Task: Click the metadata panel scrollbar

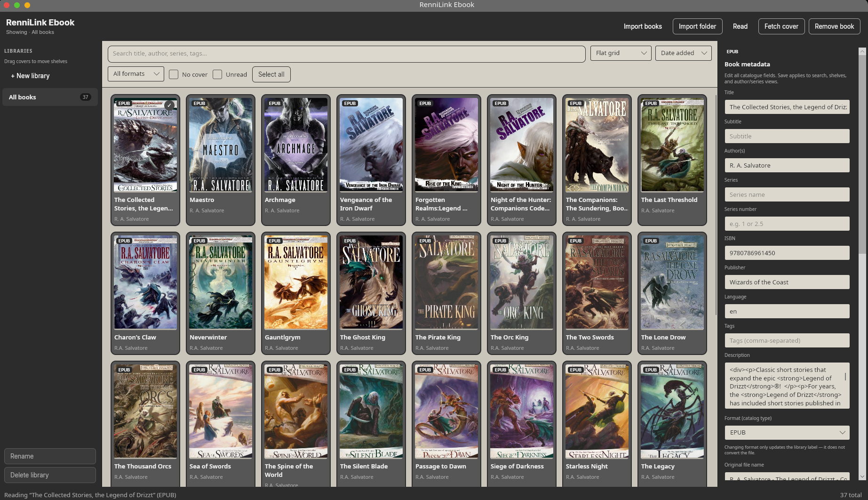Action: [862, 155]
